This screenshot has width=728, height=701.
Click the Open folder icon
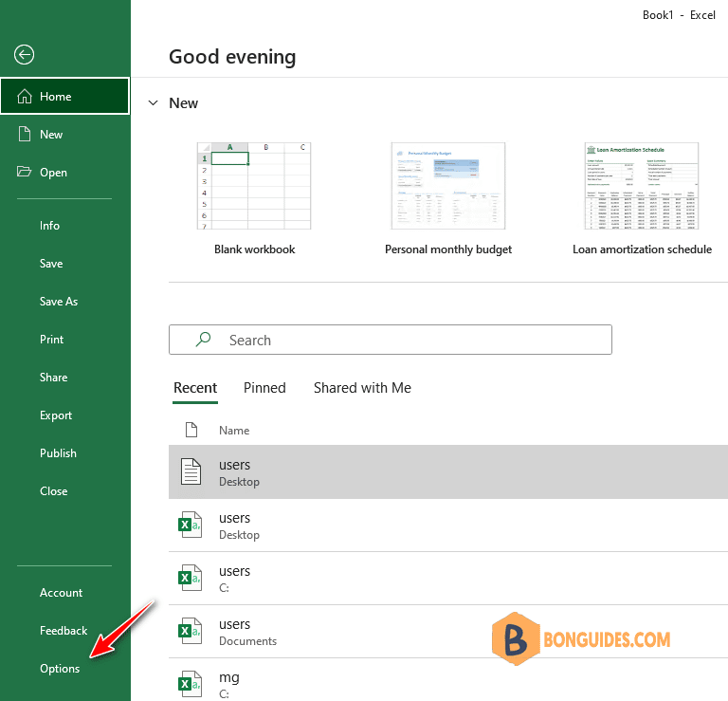[x=24, y=172]
